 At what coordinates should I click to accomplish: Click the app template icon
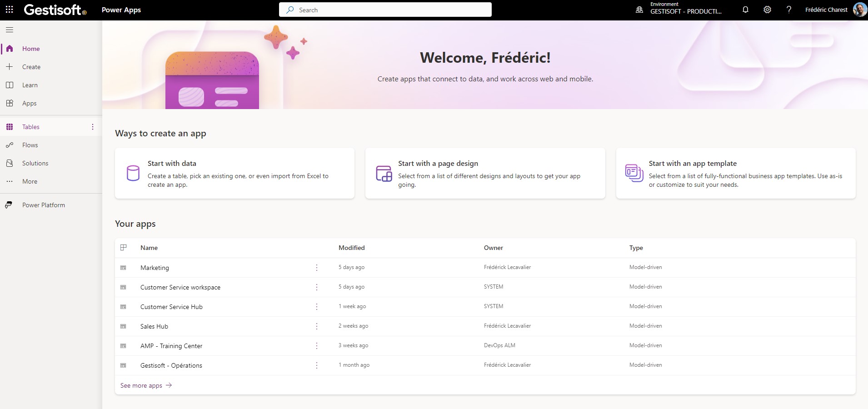coord(634,173)
